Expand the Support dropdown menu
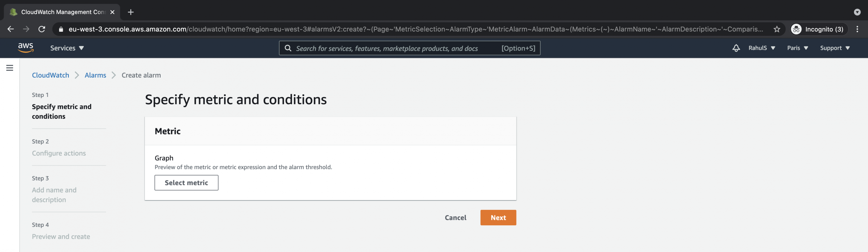868x252 pixels. (x=835, y=48)
